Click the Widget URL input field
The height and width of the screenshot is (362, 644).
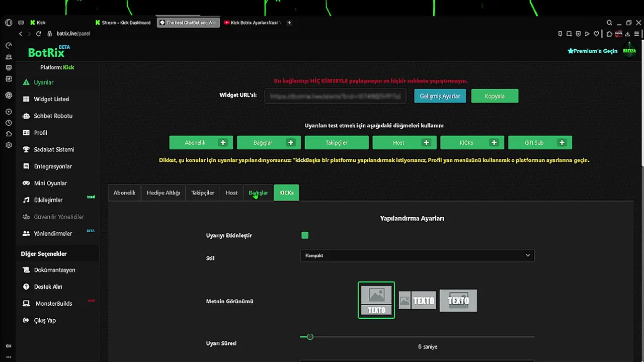coord(335,96)
